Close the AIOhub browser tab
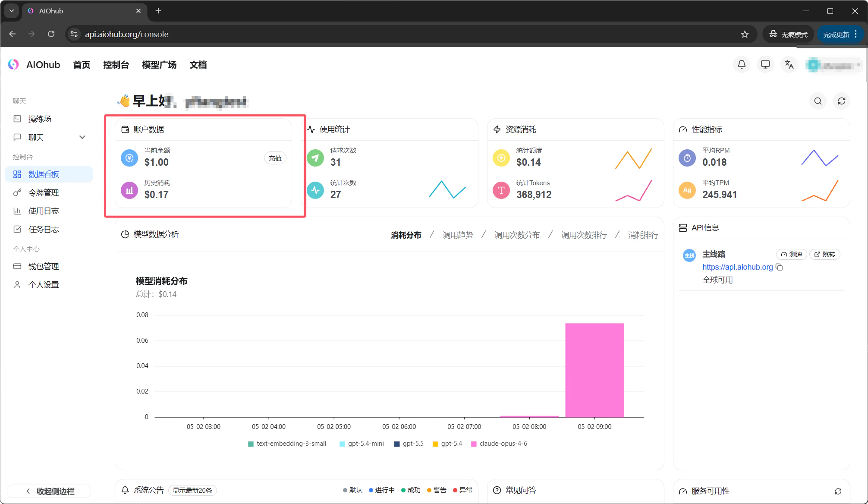This screenshot has width=868, height=504. click(138, 11)
